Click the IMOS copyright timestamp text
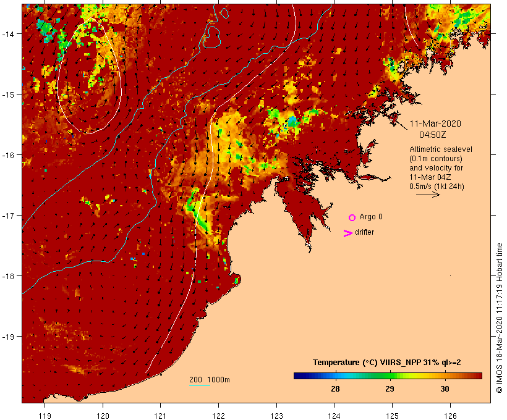Screen dimensions: 507x420 [499, 318]
